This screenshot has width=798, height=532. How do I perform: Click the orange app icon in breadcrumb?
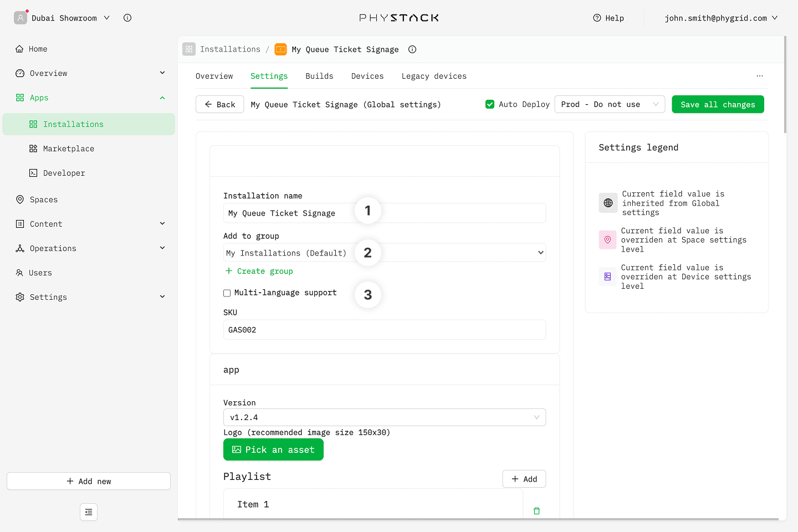point(281,49)
